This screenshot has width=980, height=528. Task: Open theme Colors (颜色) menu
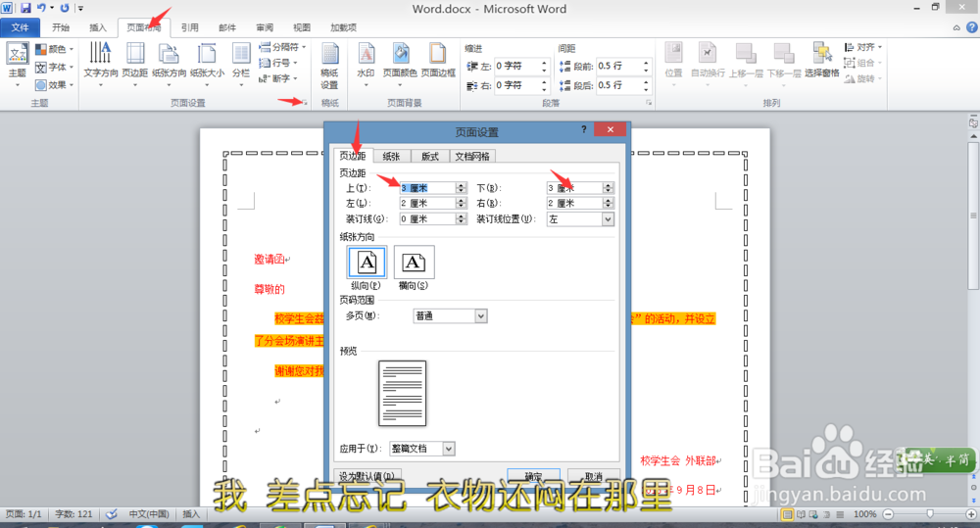55,49
